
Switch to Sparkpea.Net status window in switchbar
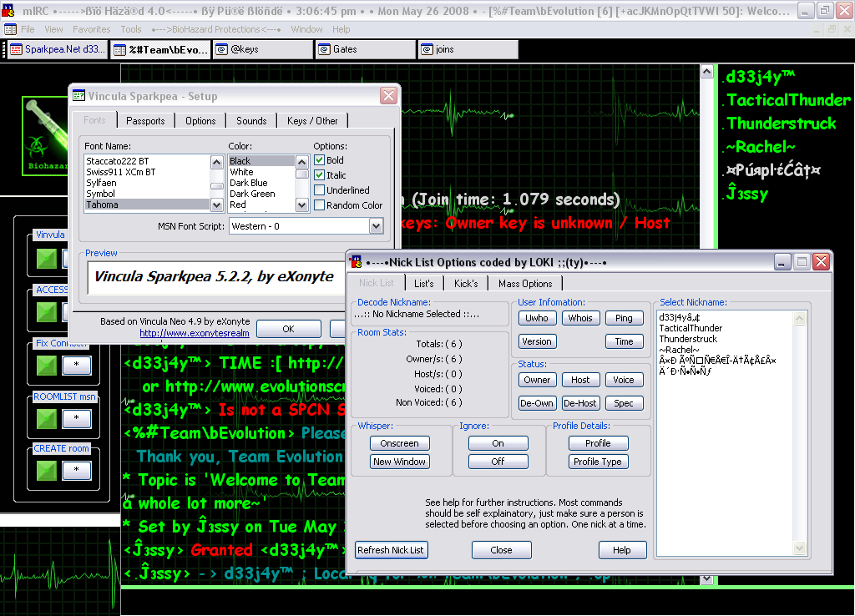[58, 49]
